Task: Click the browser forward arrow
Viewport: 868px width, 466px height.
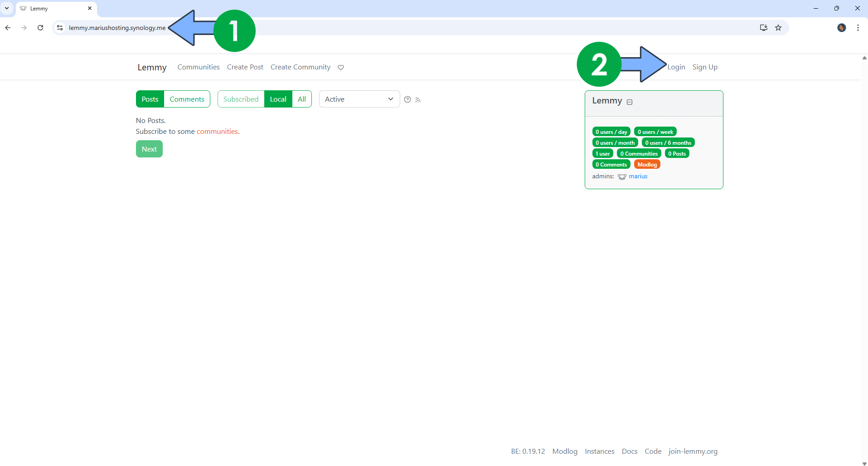Action: (x=24, y=28)
